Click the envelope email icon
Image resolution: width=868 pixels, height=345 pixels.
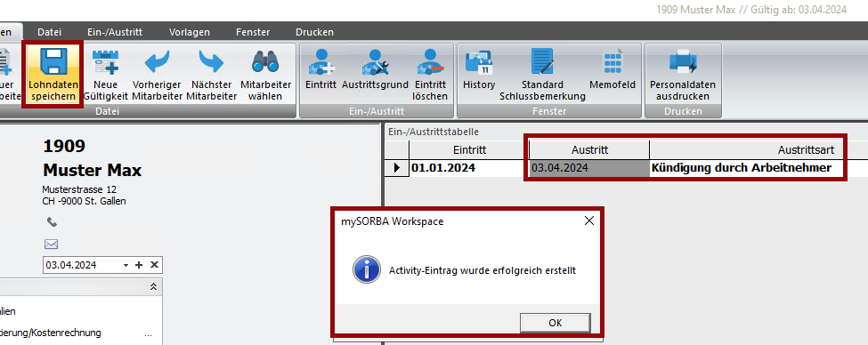(x=51, y=244)
